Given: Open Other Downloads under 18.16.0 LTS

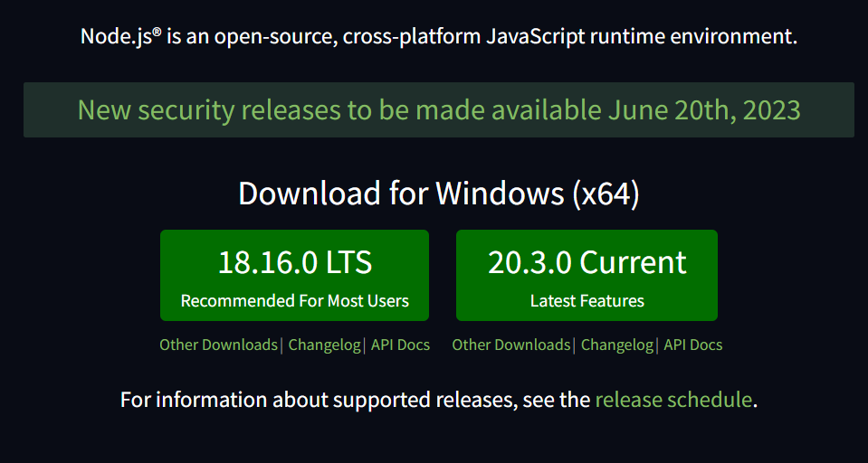Looking at the screenshot, I should 218,345.
